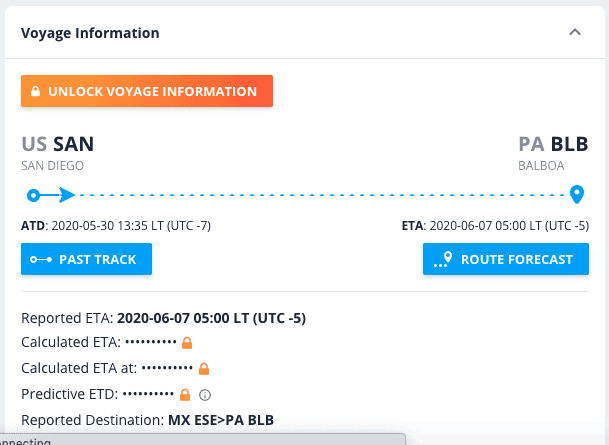Select the PA BLB destination port
The image size is (609, 445).
[x=553, y=144]
